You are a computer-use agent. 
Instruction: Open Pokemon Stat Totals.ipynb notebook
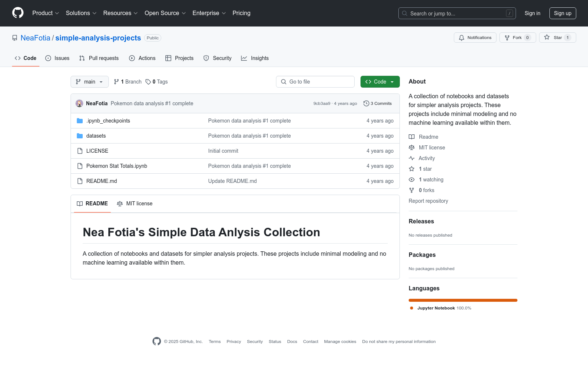[x=117, y=166]
